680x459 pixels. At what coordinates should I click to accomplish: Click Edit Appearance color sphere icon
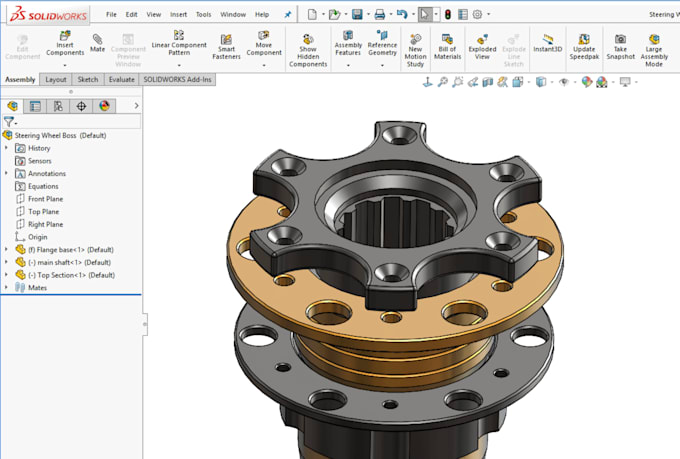(587, 82)
